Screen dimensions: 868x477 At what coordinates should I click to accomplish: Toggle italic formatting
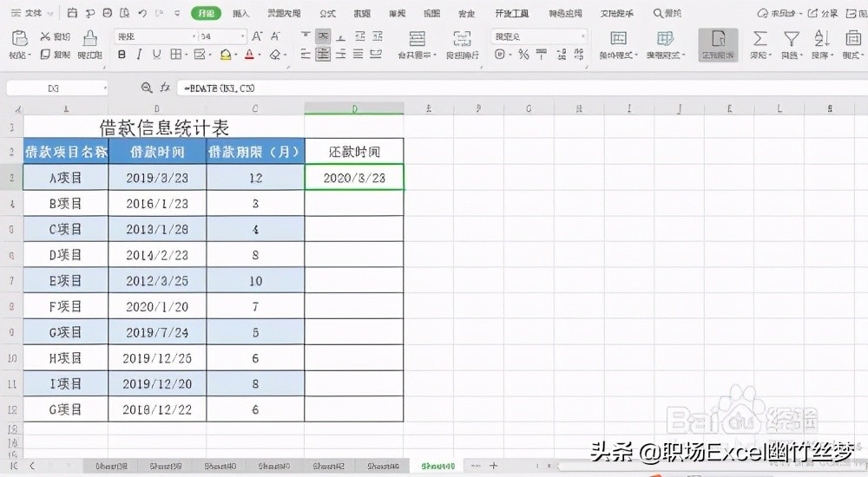click(139, 55)
